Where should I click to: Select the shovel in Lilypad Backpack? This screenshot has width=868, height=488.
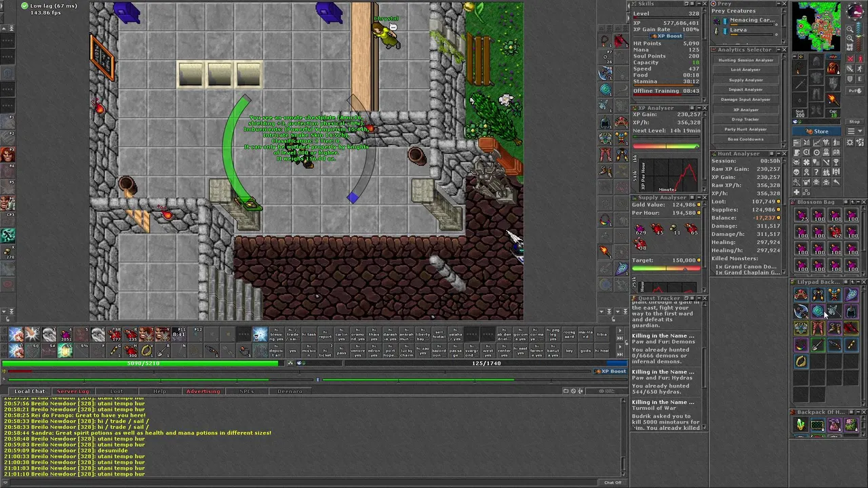pyautogui.click(x=818, y=344)
